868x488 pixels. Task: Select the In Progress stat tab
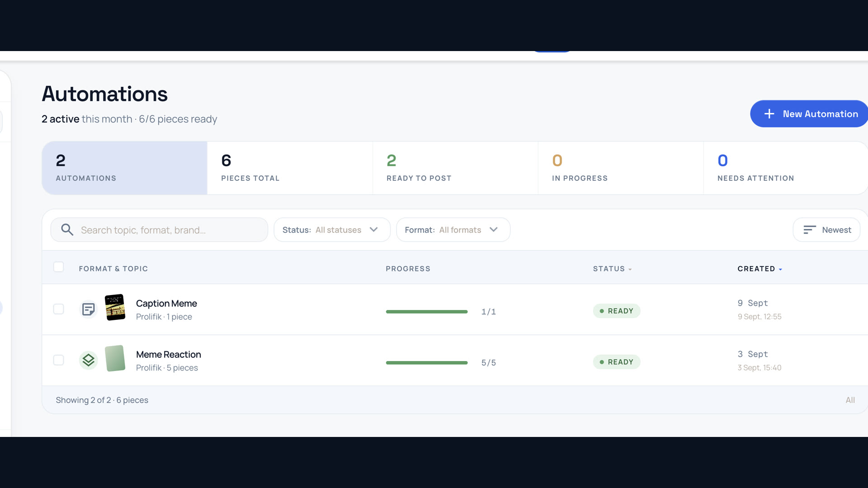[x=621, y=168]
